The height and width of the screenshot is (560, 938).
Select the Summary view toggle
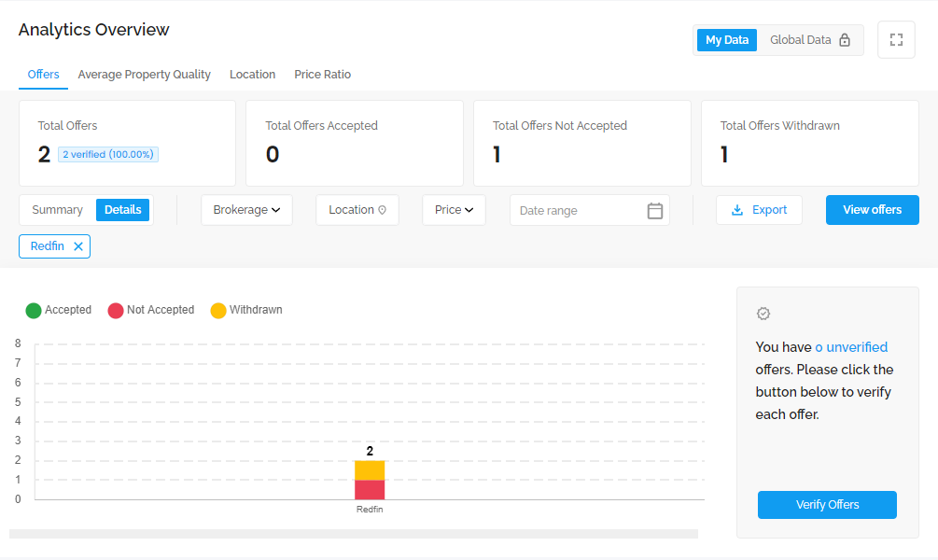pos(58,210)
